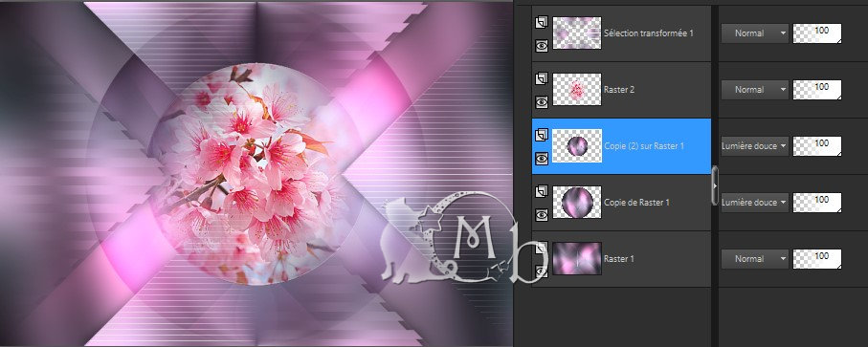Select thumbnail of Copie (2) sur Raster 1
The width and height of the screenshot is (868, 347).
577,146
